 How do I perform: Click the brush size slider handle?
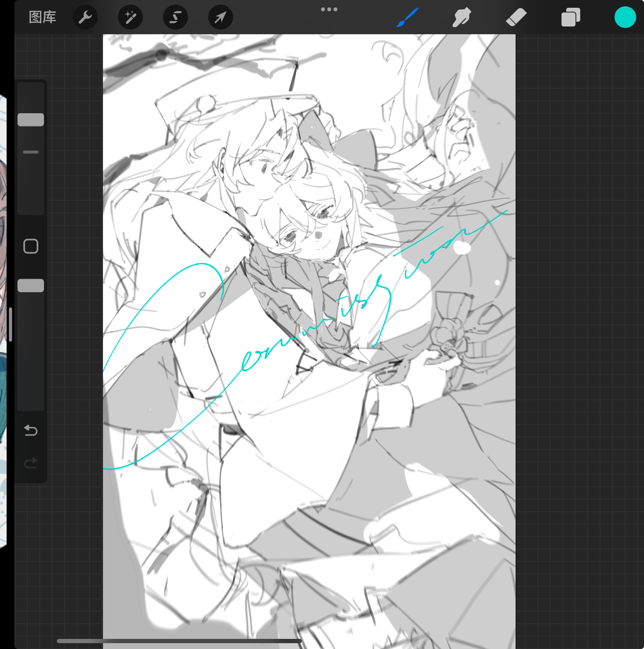pyautogui.click(x=31, y=120)
